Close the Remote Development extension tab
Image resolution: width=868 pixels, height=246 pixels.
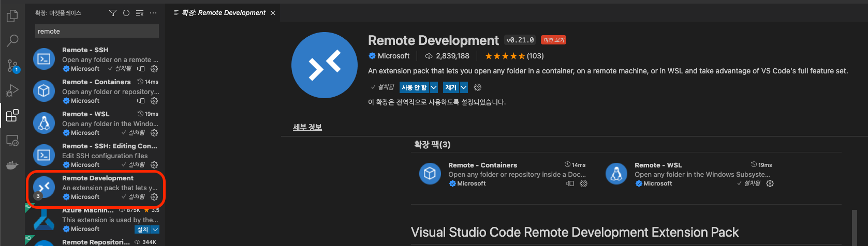273,13
